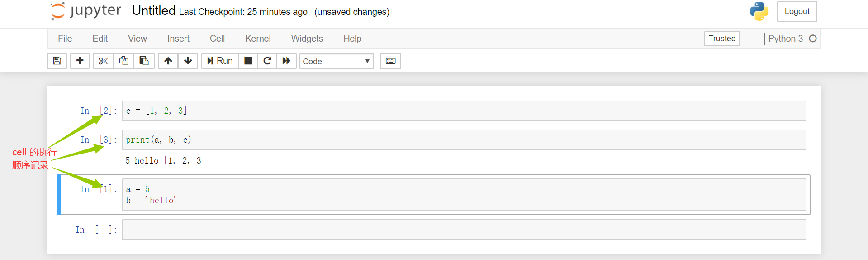
Task: Move selected cell down arrow
Action: pos(188,61)
